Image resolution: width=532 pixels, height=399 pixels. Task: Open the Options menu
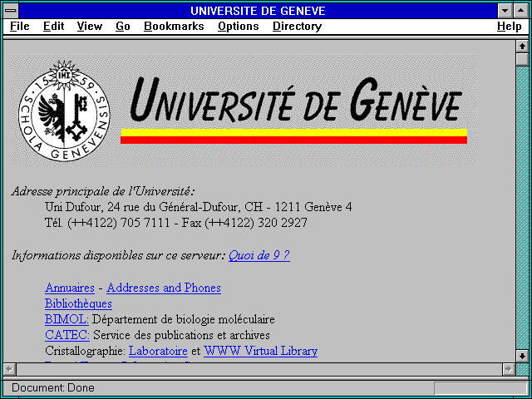(239, 27)
